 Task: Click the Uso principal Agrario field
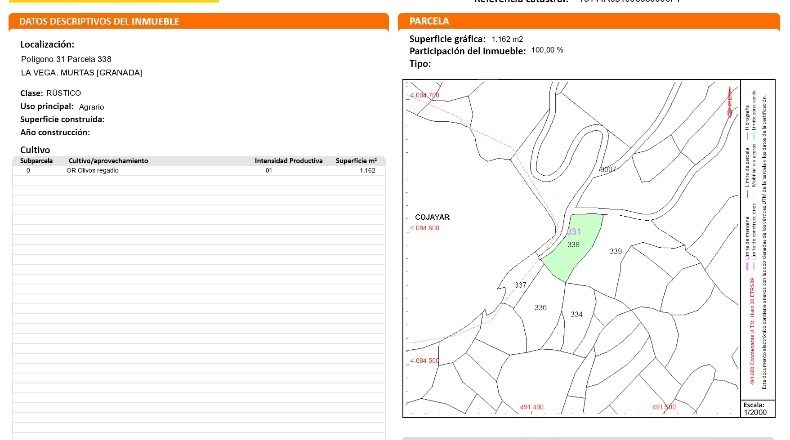[x=62, y=106]
